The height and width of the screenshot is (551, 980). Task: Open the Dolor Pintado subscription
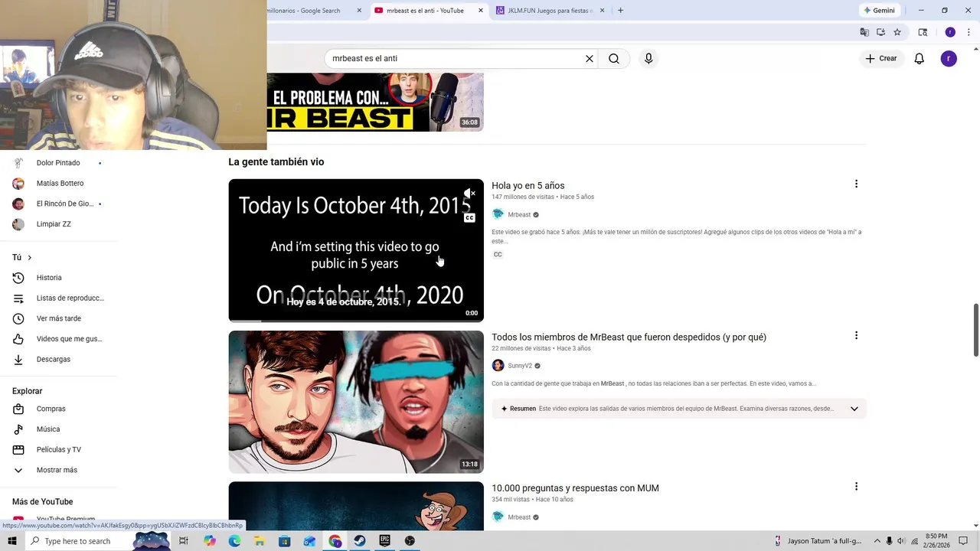[x=58, y=163]
